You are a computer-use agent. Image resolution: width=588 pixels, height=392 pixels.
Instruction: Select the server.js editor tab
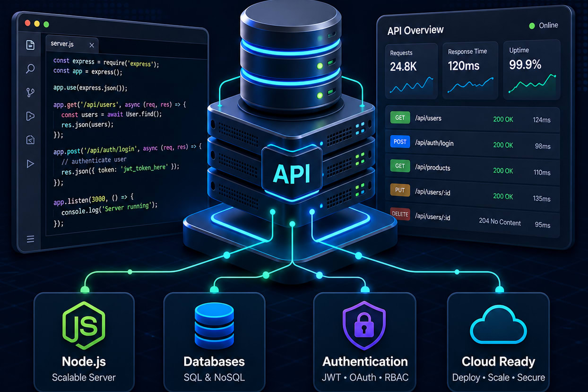(x=72, y=44)
